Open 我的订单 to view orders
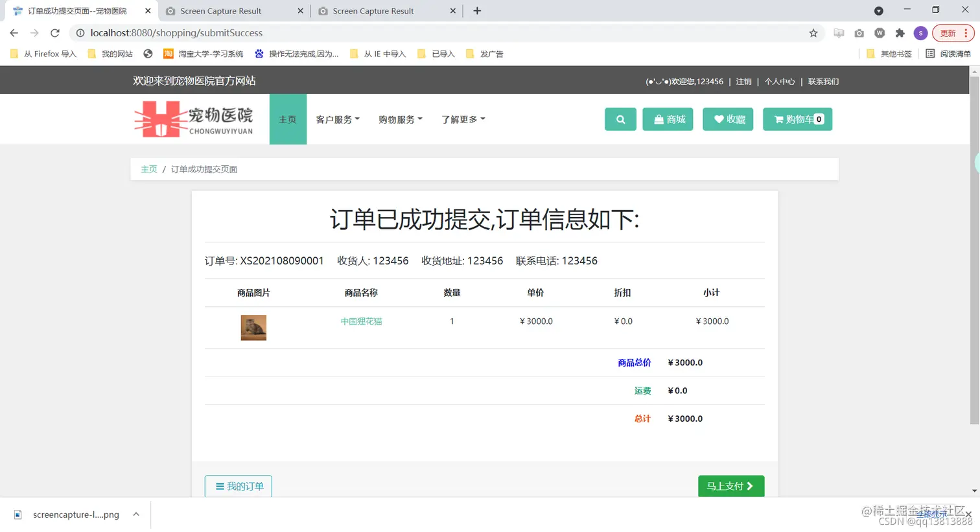 [x=238, y=486]
